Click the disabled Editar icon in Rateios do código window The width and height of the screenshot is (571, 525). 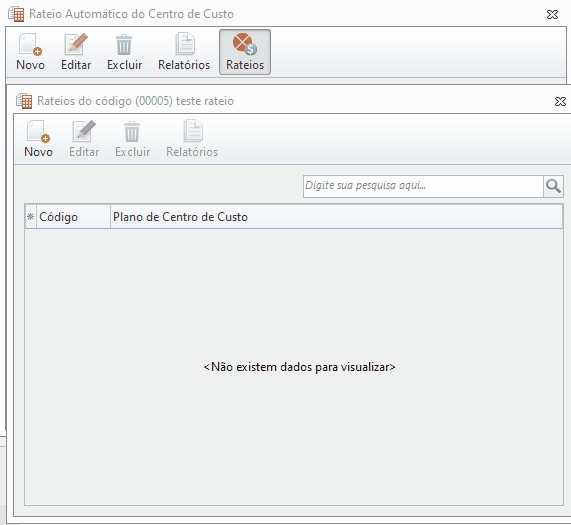[84, 139]
